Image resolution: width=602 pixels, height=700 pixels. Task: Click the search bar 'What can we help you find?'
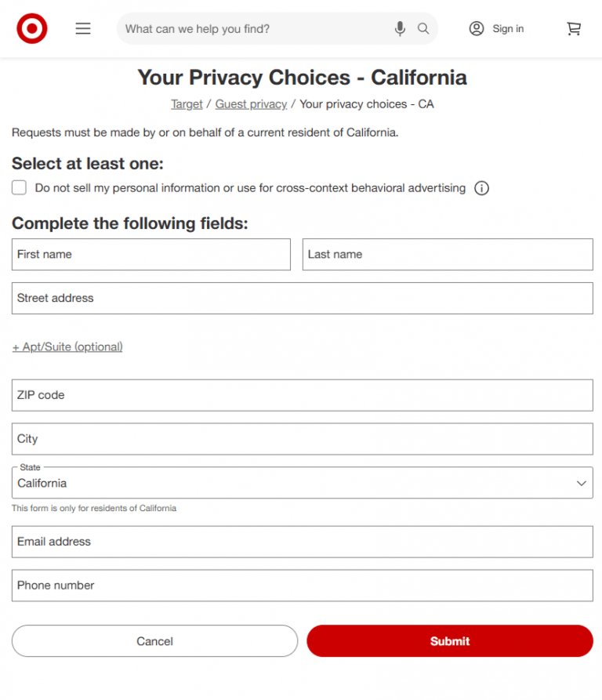click(x=259, y=28)
